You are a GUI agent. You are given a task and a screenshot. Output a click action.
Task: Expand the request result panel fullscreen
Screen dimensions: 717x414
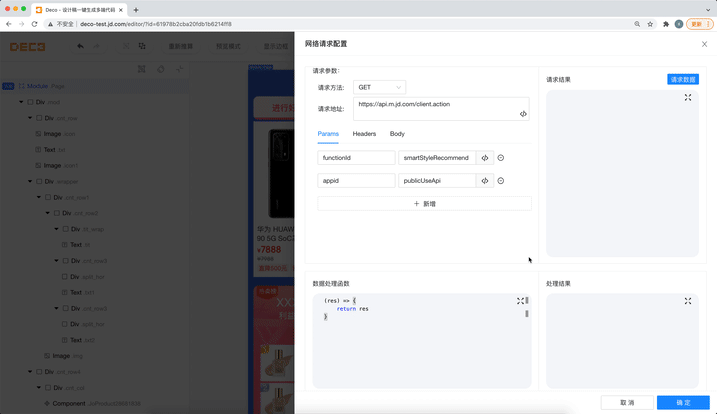[x=688, y=97]
